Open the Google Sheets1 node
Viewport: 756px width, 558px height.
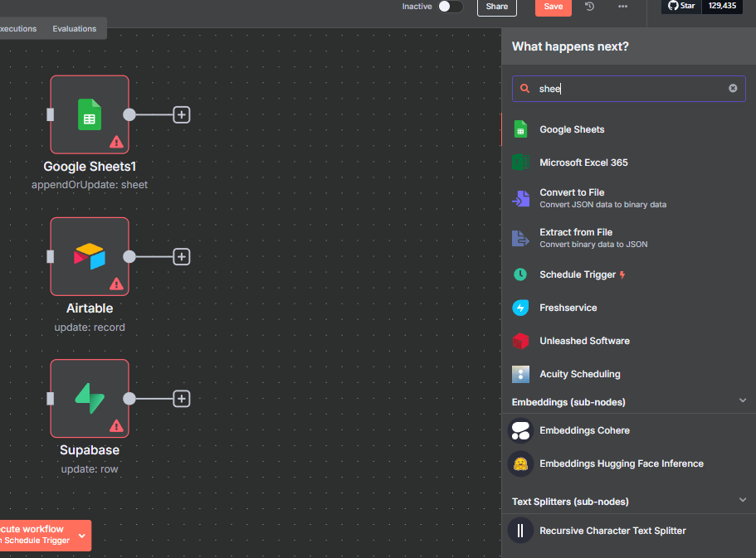(90, 114)
